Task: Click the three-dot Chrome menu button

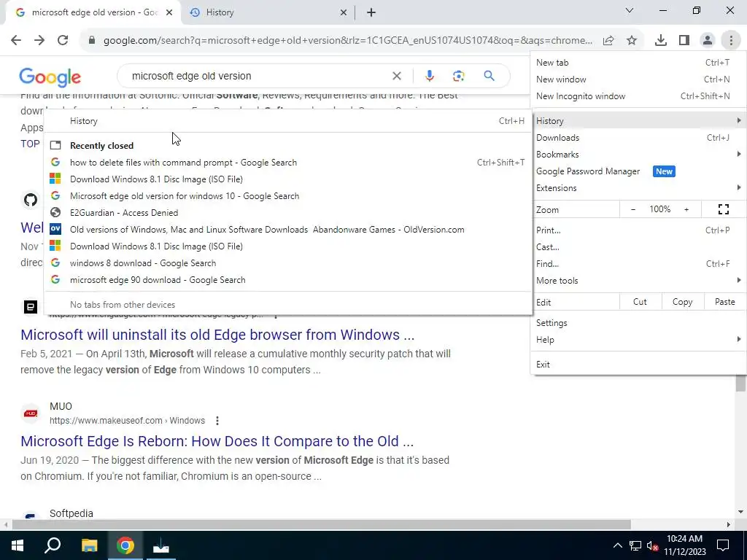Action: [x=731, y=41]
